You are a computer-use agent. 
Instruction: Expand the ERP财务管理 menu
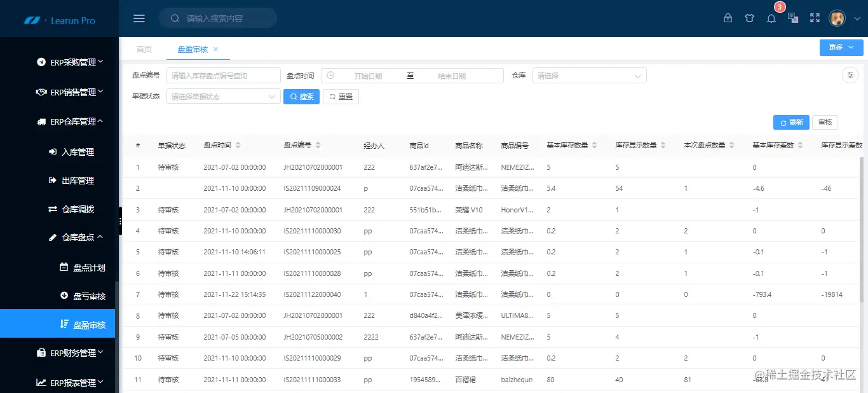click(71, 352)
